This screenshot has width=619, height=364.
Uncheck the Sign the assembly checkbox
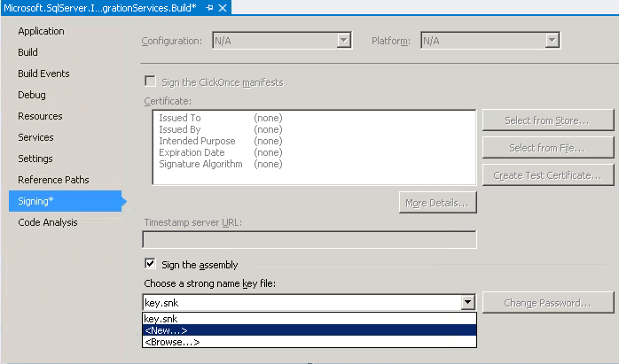150,263
